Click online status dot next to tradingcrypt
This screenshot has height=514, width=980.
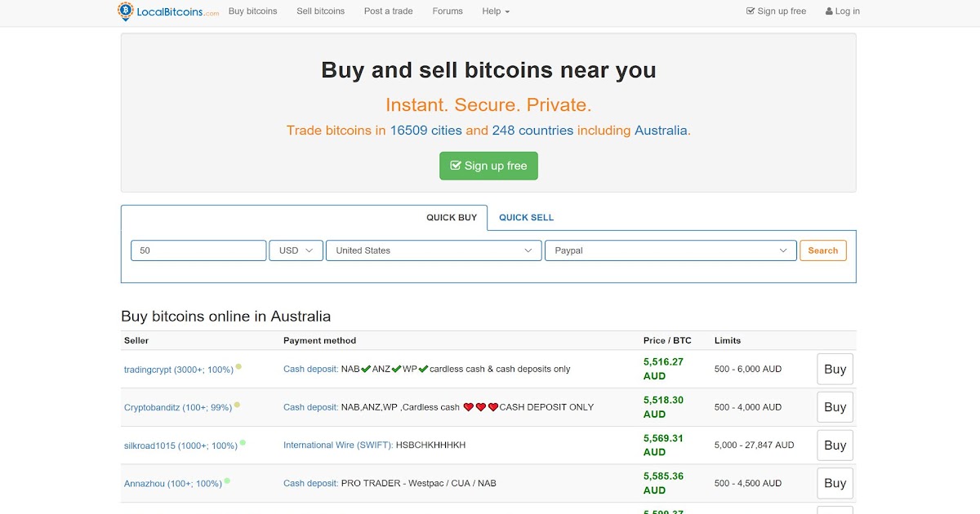238,367
